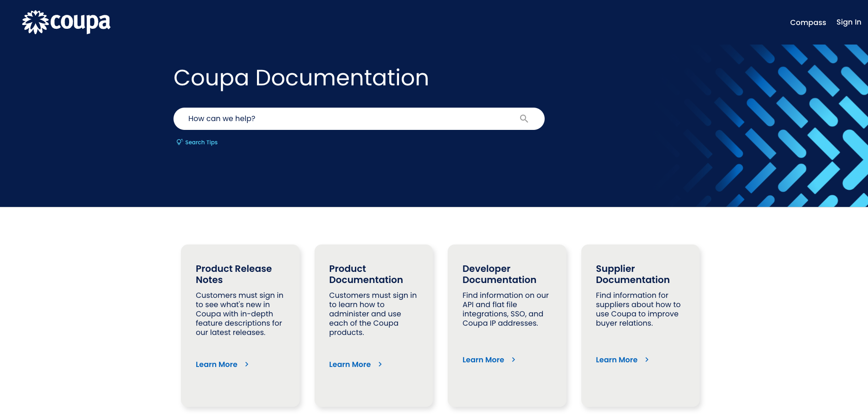Open the Sign In link

849,22
